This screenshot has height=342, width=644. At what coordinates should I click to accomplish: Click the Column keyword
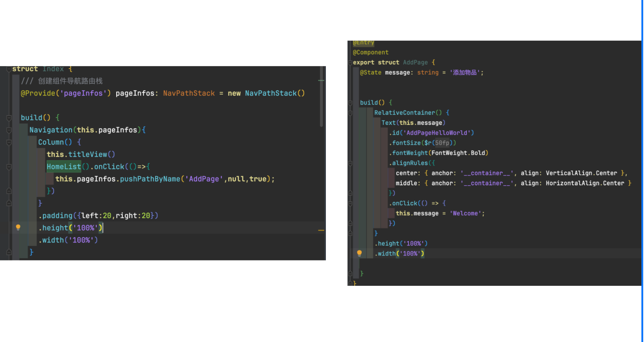51,142
